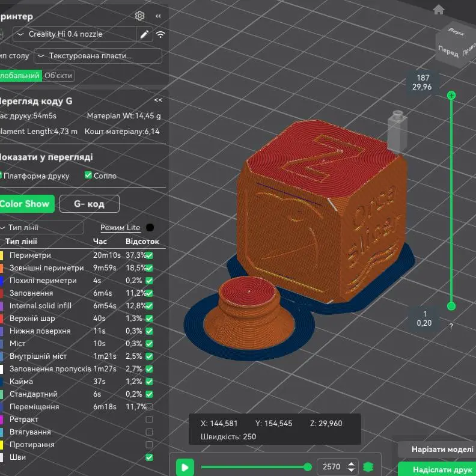
Task: Hide Заповнення line type
Action: tap(149, 293)
